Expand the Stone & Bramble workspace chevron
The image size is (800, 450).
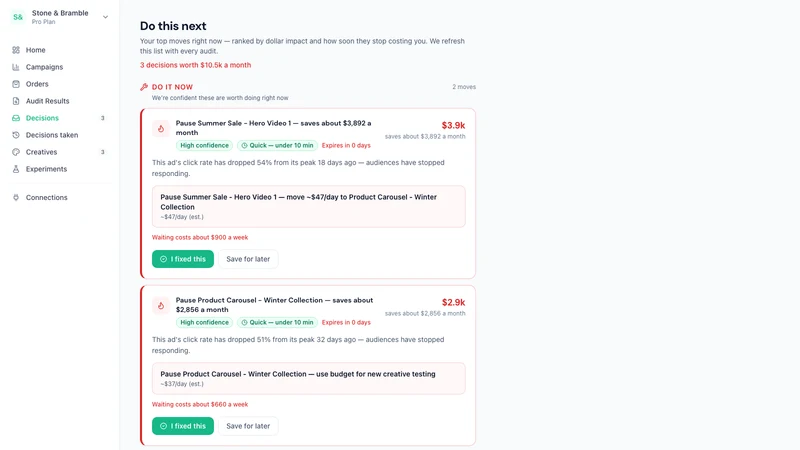[x=105, y=17]
